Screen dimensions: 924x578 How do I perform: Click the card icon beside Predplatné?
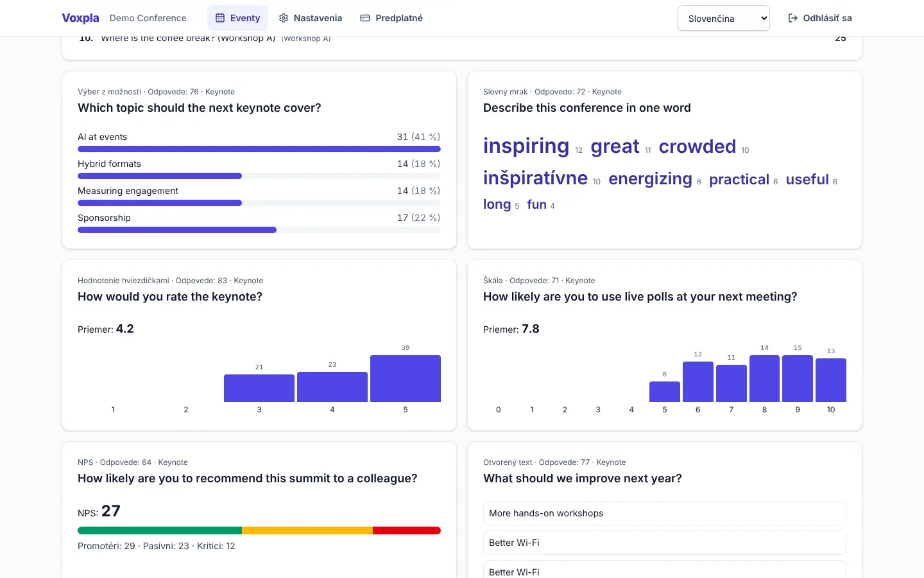pyautogui.click(x=365, y=18)
